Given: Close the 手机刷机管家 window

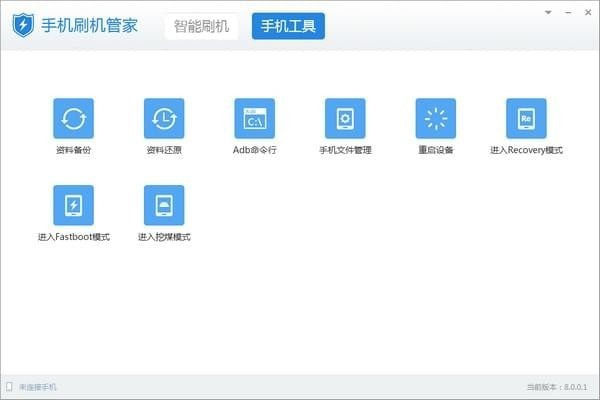Looking at the screenshot, I should point(588,12).
